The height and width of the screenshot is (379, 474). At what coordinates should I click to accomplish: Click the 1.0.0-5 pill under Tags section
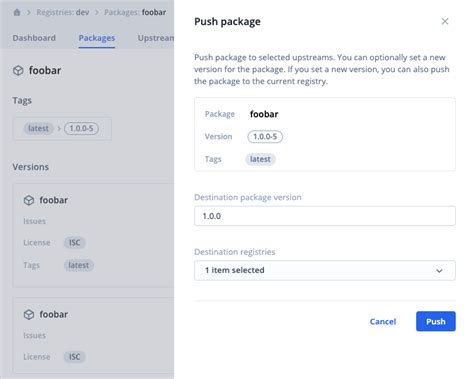pos(81,129)
